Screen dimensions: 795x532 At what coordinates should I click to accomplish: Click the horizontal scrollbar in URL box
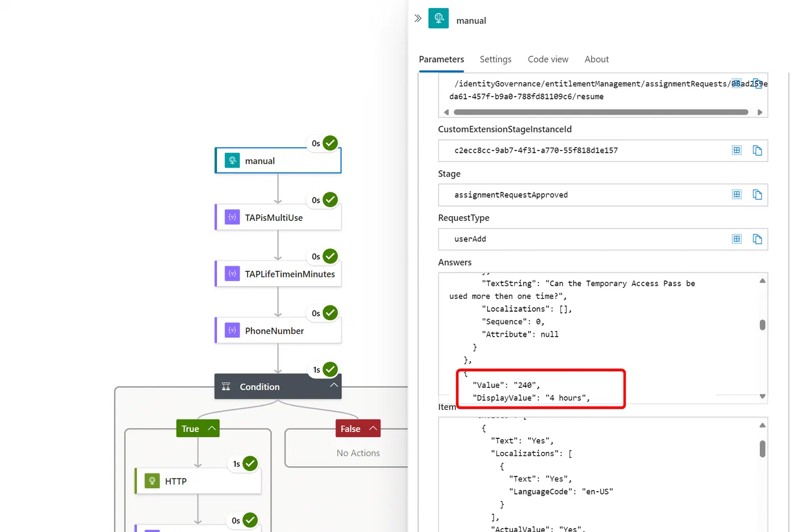(601, 112)
